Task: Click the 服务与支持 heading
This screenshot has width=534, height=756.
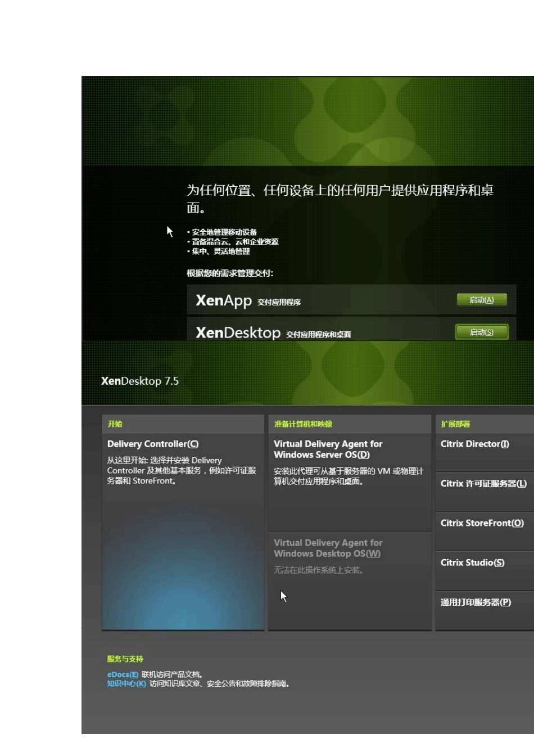Action: point(125,659)
